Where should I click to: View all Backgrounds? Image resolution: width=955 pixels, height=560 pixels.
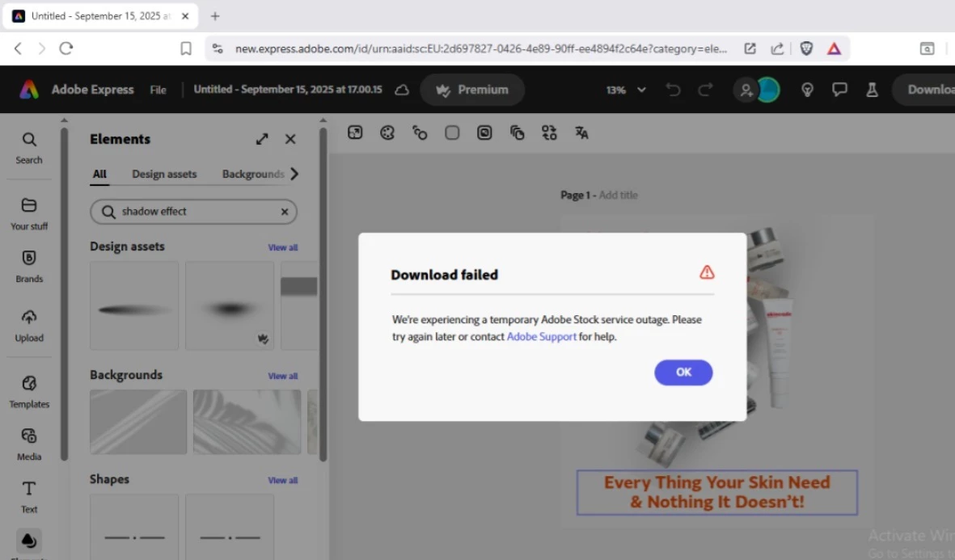pos(282,376)
